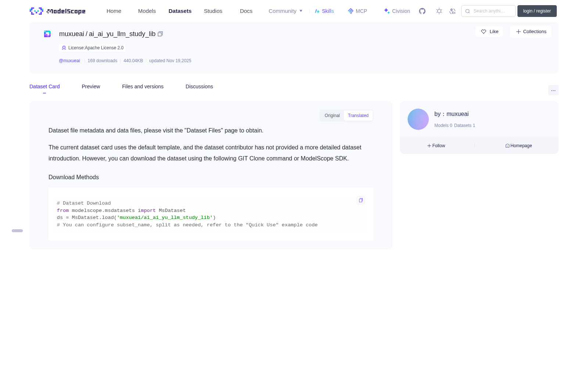Click 'Models 0' in author card
Viewport: 588px width, 368px height.
tap(443, 125)
